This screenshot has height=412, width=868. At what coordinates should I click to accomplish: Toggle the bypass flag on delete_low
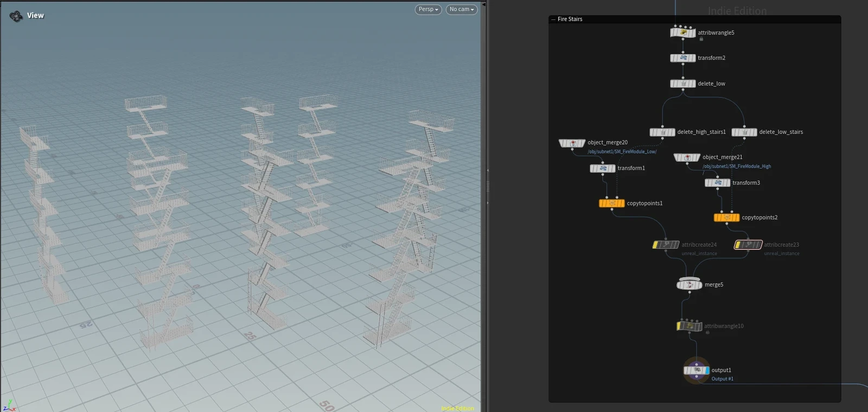[x=673, y=84]
